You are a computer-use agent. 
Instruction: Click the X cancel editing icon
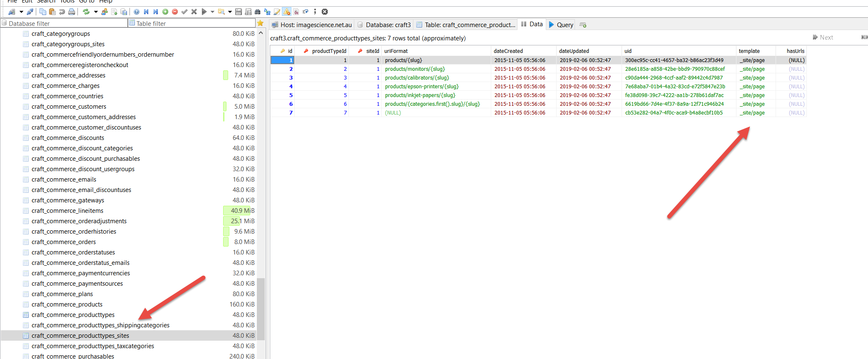click(194, 12)
